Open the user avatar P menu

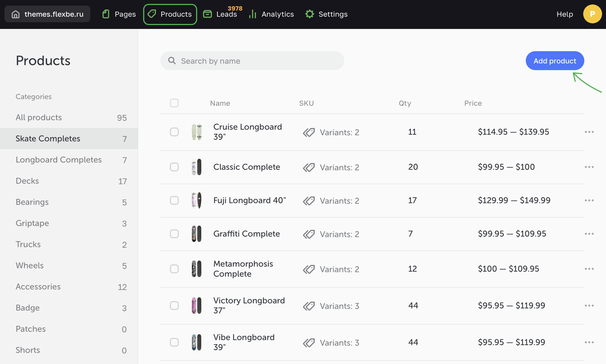click(x=592, y=14)
